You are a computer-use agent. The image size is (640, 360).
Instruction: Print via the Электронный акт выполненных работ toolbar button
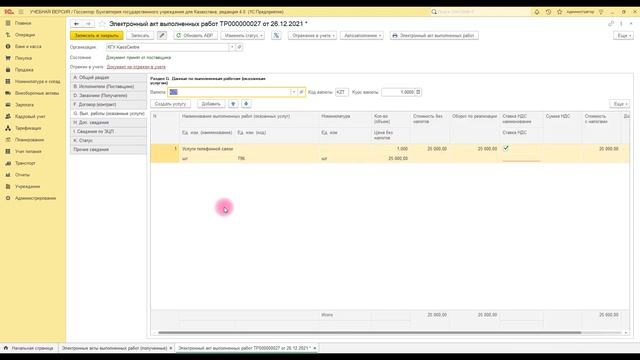(434, 36)
